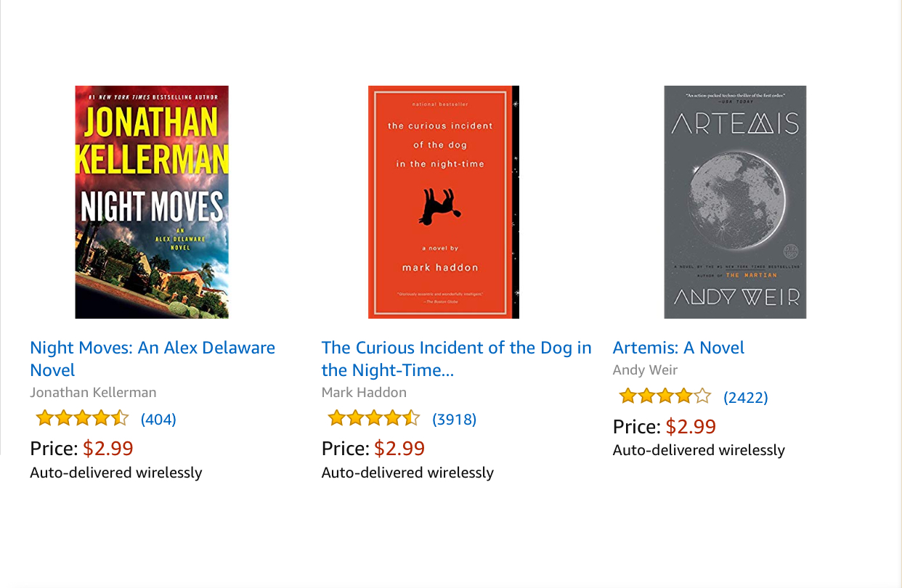Click 'Auto-delivered wirelessly' text under Artemis
The image size is (902, 588).
[699, 450]
